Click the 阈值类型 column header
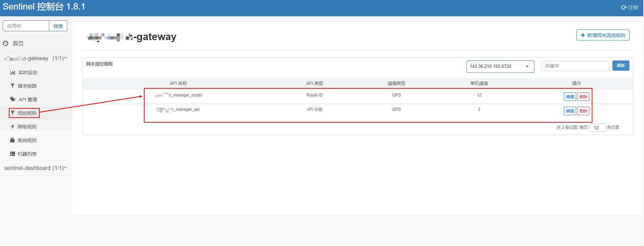 coord(396,83)
